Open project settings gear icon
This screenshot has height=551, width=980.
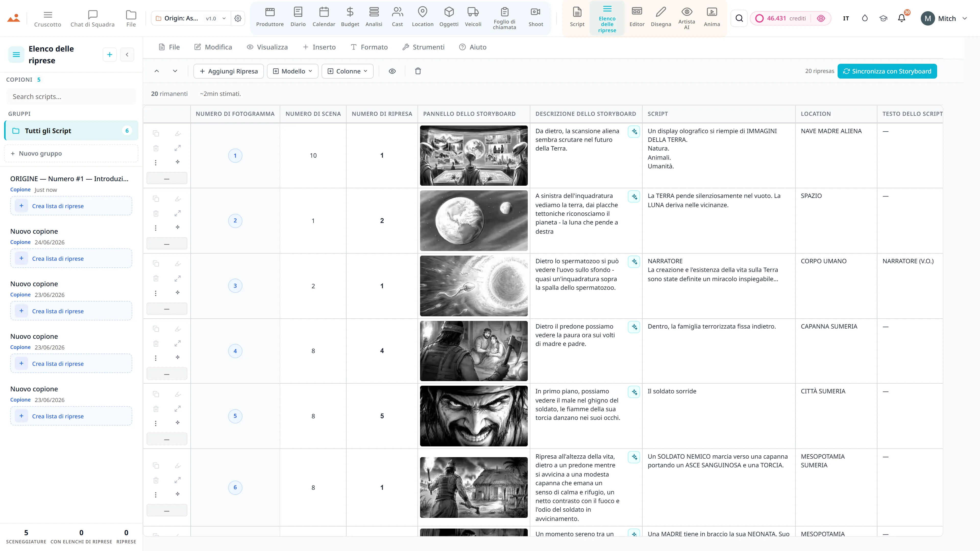238,18
